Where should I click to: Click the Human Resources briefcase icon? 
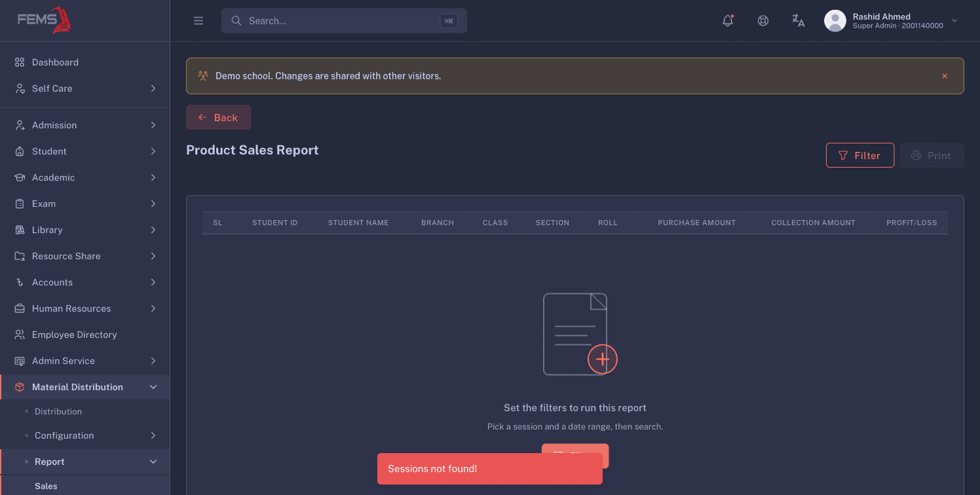20,308
